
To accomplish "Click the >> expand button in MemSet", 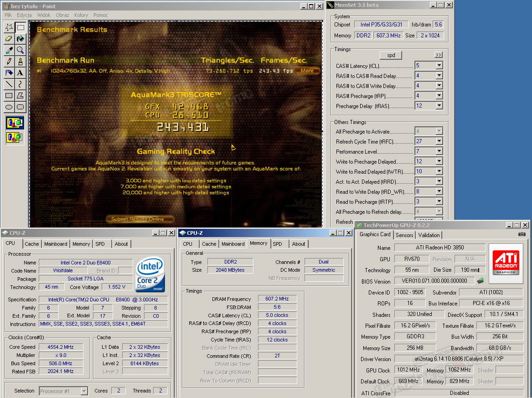I will 439,55.
